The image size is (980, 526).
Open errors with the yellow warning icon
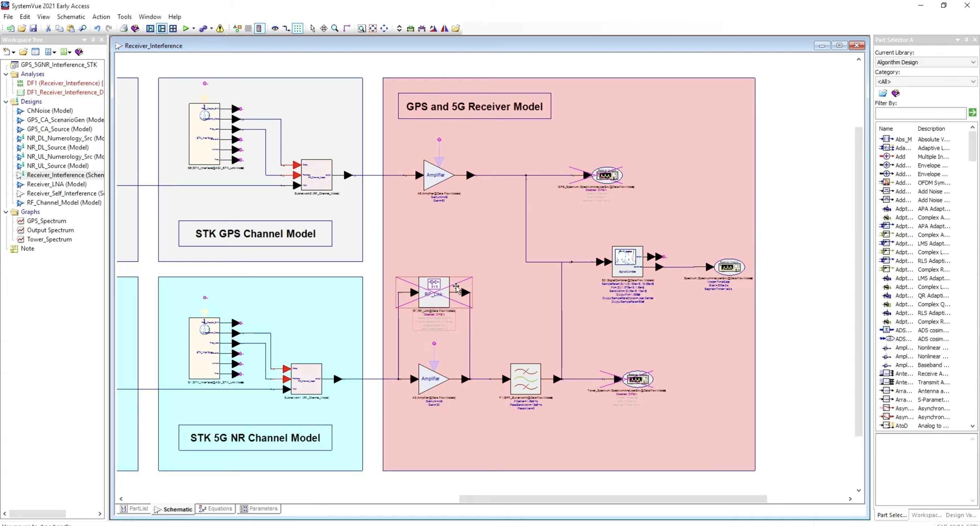[x=220, y=28]
